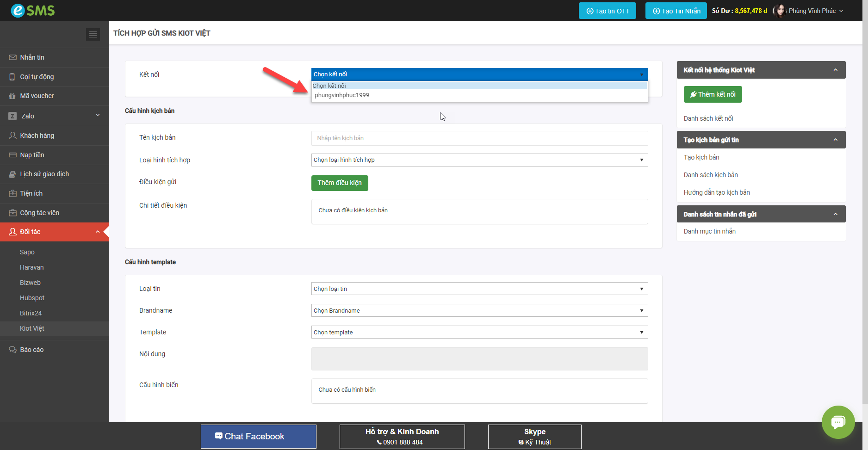Go to Khách hàng in sidebar
The height and width of the screenshot is (450, 868).
(37, 136)
